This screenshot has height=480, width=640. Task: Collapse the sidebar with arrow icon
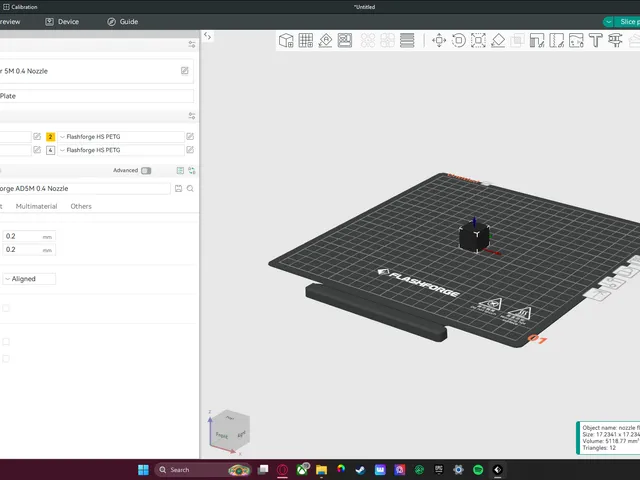click(207, 36)
